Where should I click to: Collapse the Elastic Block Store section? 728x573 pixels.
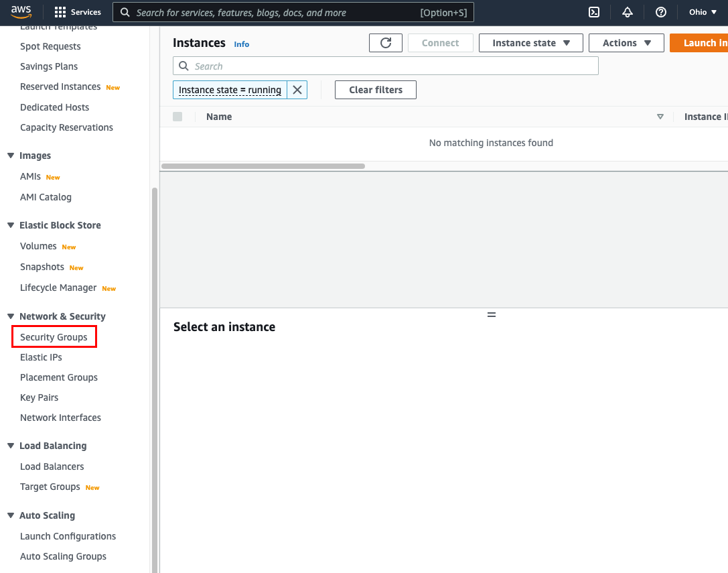[x=11, y=225]
